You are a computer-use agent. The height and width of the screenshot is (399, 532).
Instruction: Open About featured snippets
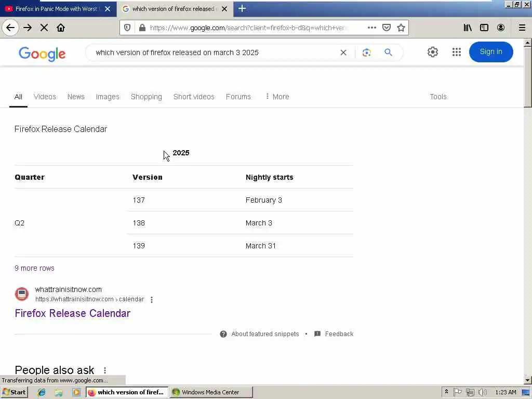point(260,334)
